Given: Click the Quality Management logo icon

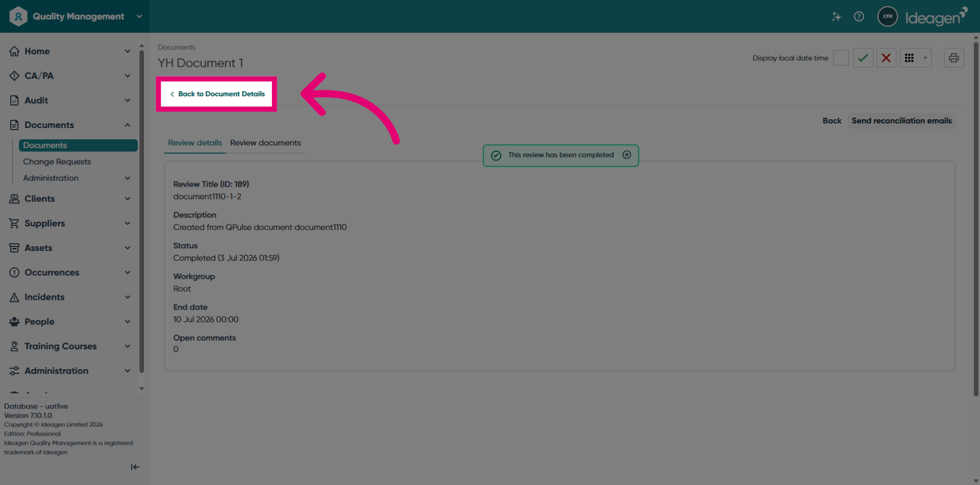Looking at the screenshot, I should tap(18, 16).
